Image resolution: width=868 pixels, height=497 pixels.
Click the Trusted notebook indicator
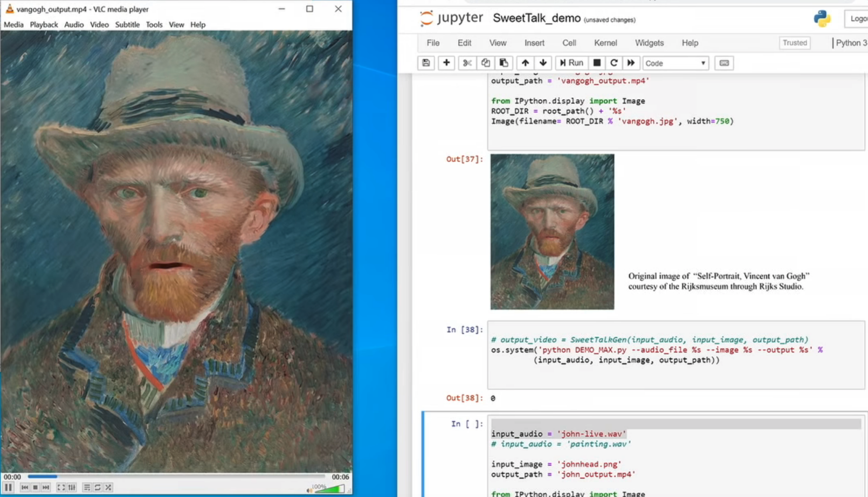[x=795, y=43]
